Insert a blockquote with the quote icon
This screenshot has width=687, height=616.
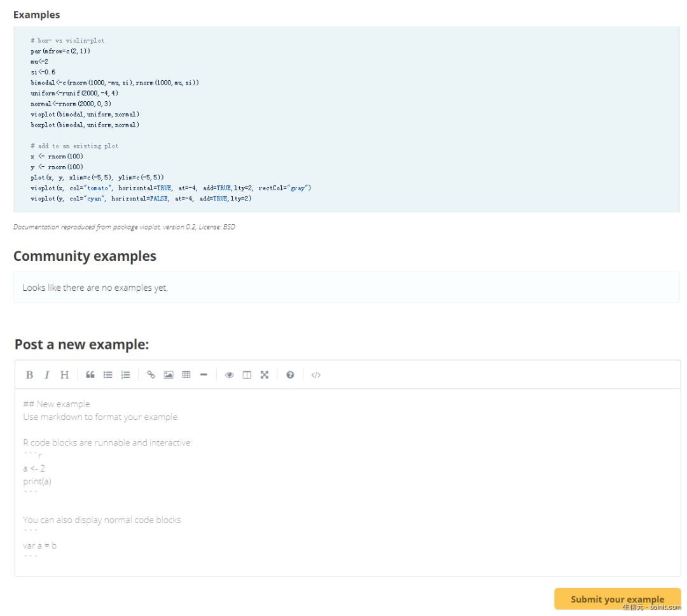tap(90, 375)
